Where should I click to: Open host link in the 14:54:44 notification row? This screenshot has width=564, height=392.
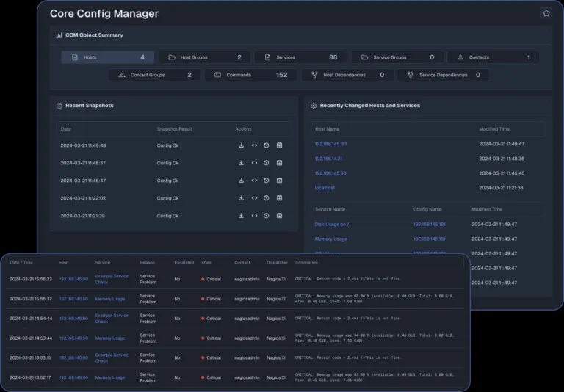(73, 319)
